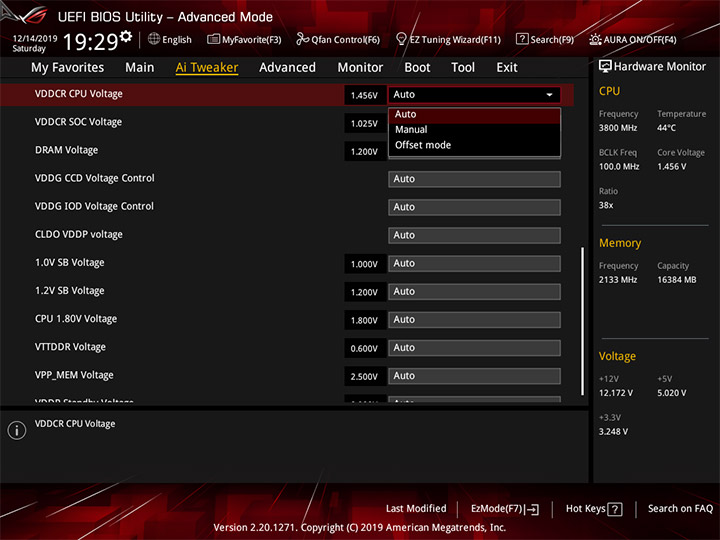Click the settings list scrollbar
This screenshot has width=720, height=540.
(583, 321)
